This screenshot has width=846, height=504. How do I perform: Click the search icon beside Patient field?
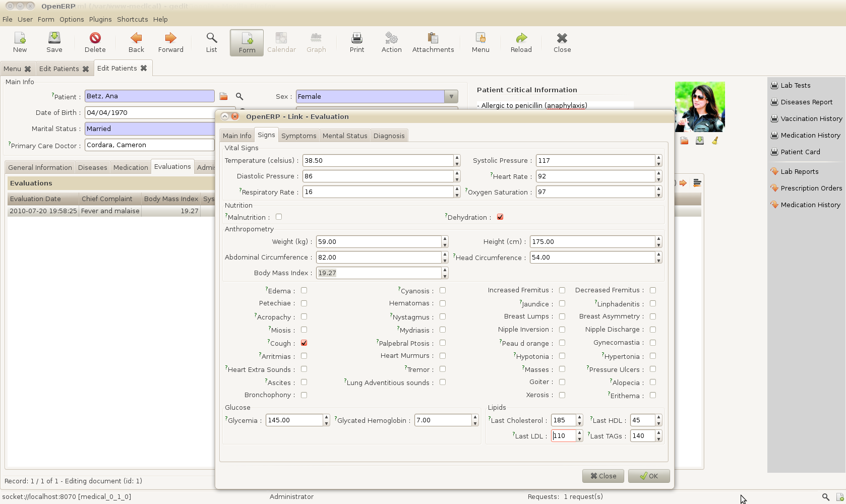(239, 96)
